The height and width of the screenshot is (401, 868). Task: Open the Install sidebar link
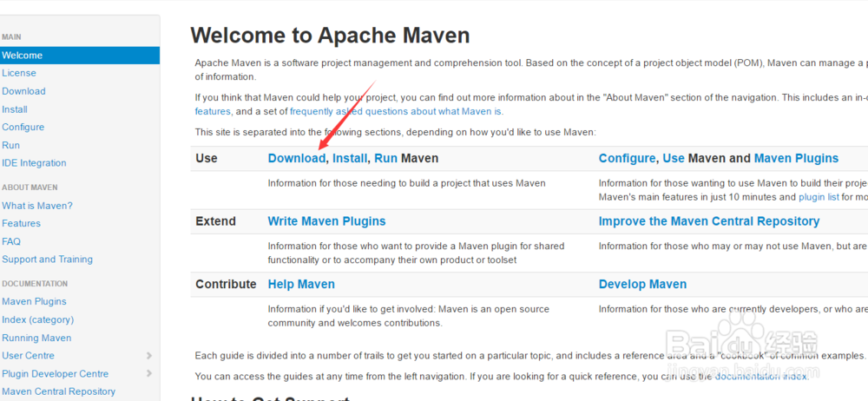[x=15, y=109]
